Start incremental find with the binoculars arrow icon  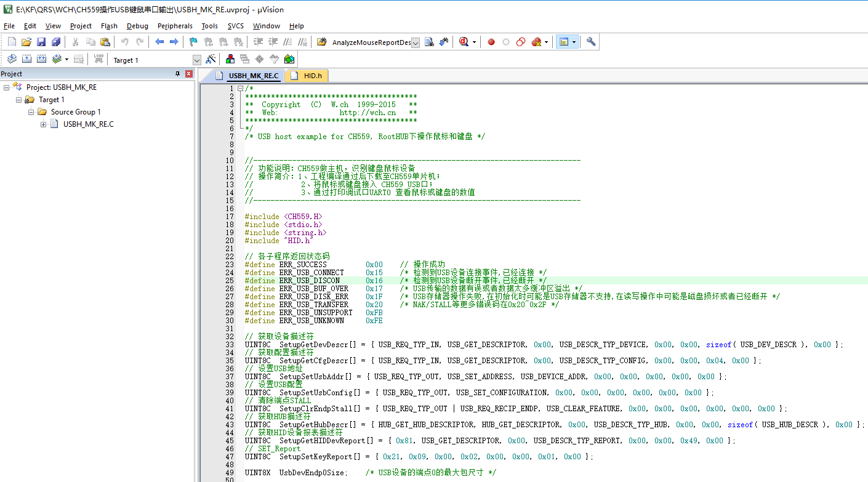444,42
